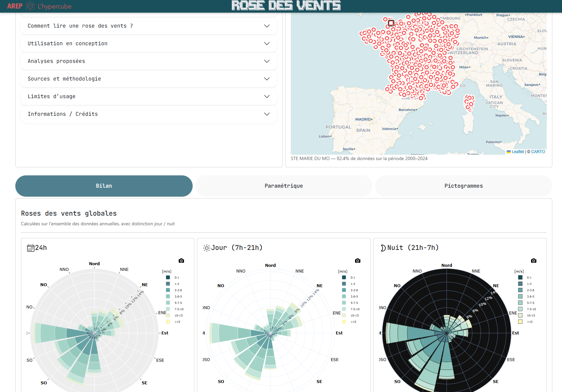562x392 pixels.
Task: Click the sun icon beside Jour title
Action: tap(207, 248)
